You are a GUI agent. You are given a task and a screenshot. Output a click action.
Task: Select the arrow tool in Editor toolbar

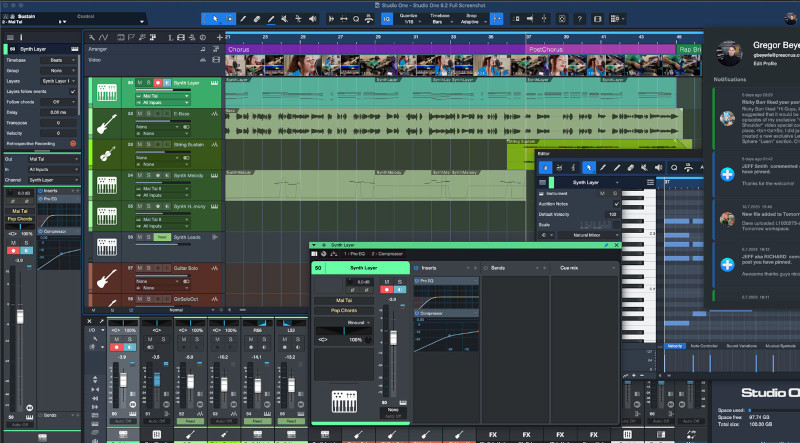589,167
